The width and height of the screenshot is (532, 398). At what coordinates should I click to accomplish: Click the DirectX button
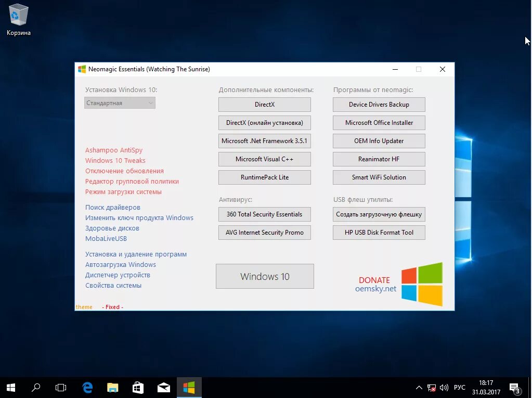265,105
